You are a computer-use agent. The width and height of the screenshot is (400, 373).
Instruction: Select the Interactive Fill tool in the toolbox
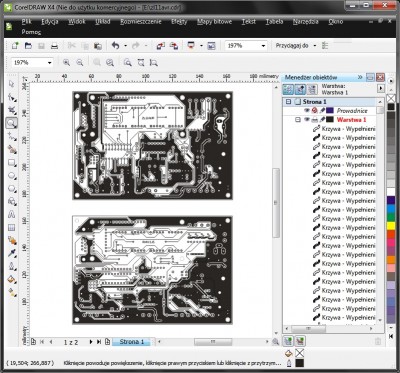click(x=12, y=292)
